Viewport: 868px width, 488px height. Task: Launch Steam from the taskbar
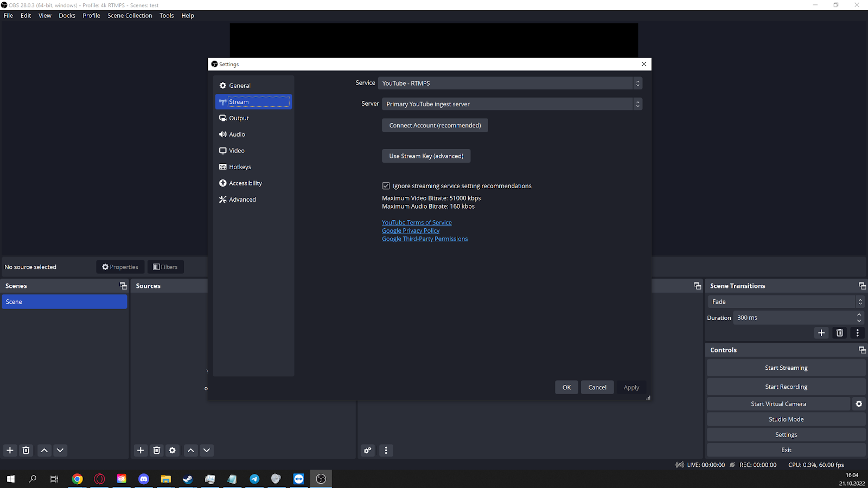[188, 479]
